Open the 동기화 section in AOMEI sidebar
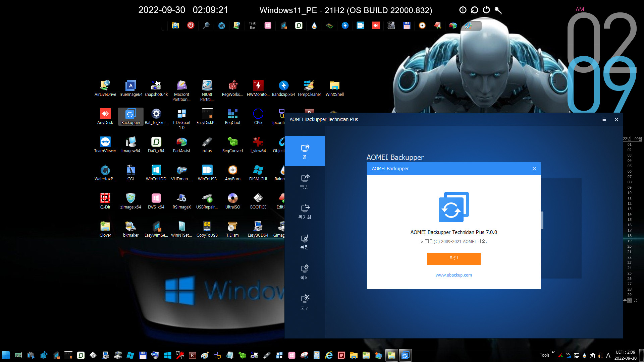 (x=305, y=212)
